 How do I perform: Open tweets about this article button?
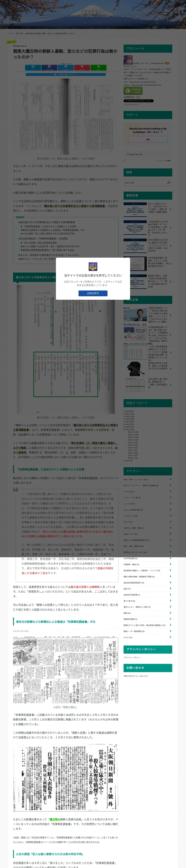(x=65, y=75)
